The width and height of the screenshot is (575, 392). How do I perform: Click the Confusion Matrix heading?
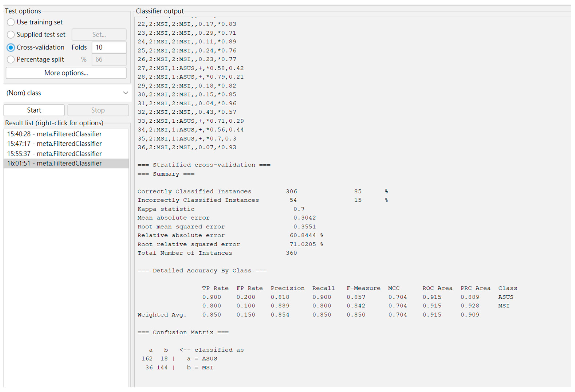coord(183,333)
